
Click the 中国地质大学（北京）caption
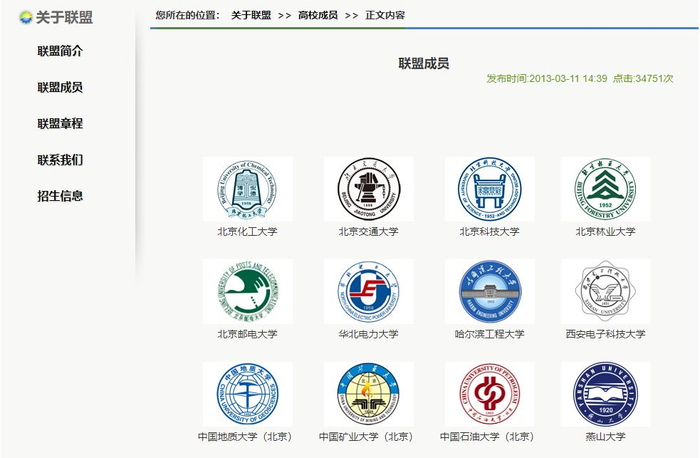(x=246, y=437)
